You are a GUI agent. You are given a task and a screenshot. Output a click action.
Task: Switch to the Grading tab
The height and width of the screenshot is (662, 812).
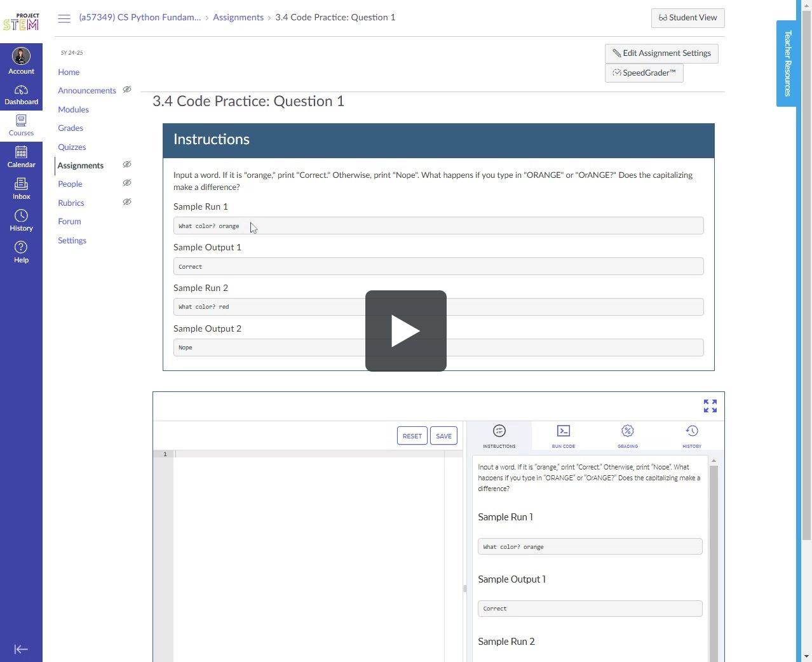click(x=627, y=436)
